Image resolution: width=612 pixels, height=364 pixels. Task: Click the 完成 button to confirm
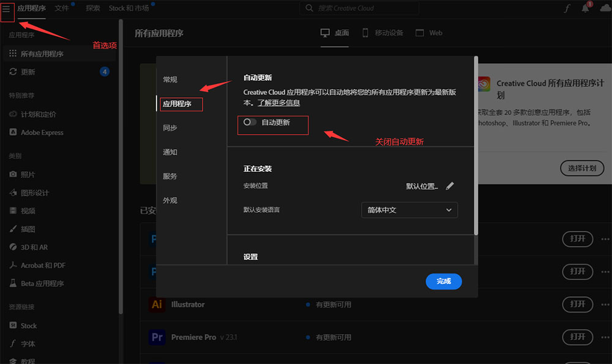[x=443, y=281]
